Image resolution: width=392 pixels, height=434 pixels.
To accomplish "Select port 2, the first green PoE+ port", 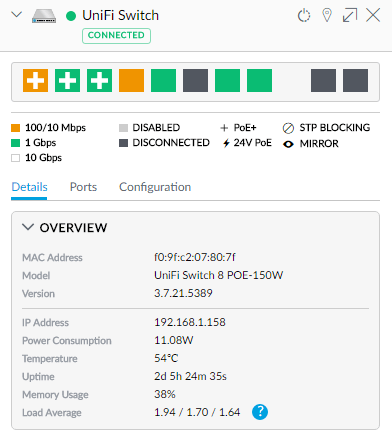I will (67, 80).
